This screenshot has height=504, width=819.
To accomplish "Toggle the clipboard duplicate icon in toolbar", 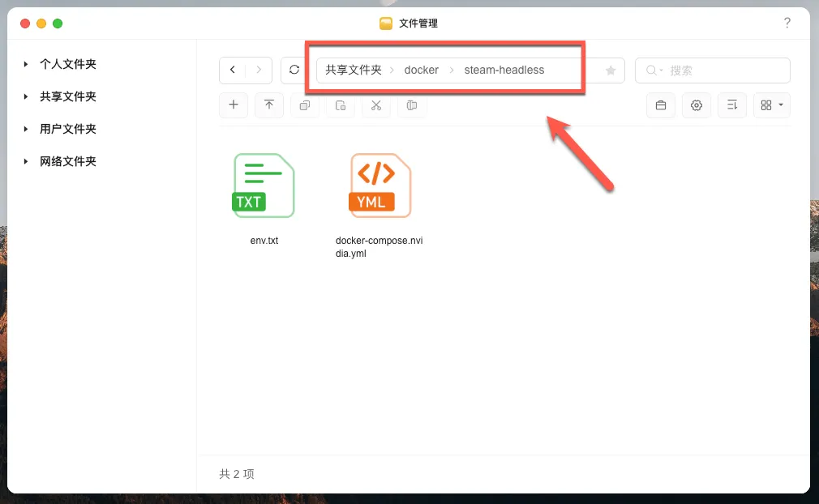I will click(x=411, y=105).
